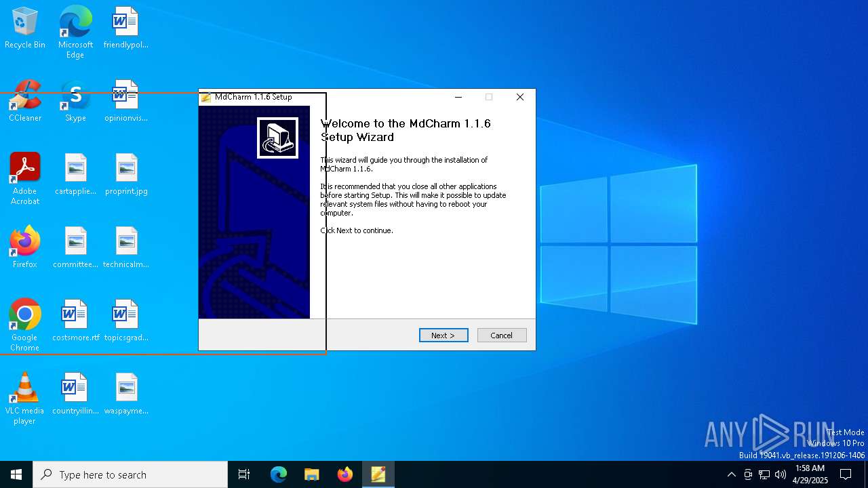Select the opinionvis... Word document icon
This screenshot has height=488, width=868.
pos(126,102)
